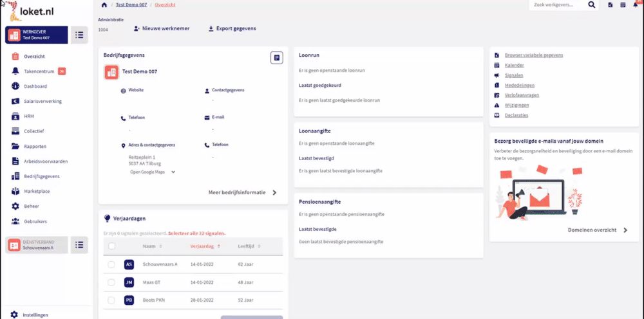644x319 pixels.
Task: Open the calendar icon in the top bar
Action: click(623, 5)
